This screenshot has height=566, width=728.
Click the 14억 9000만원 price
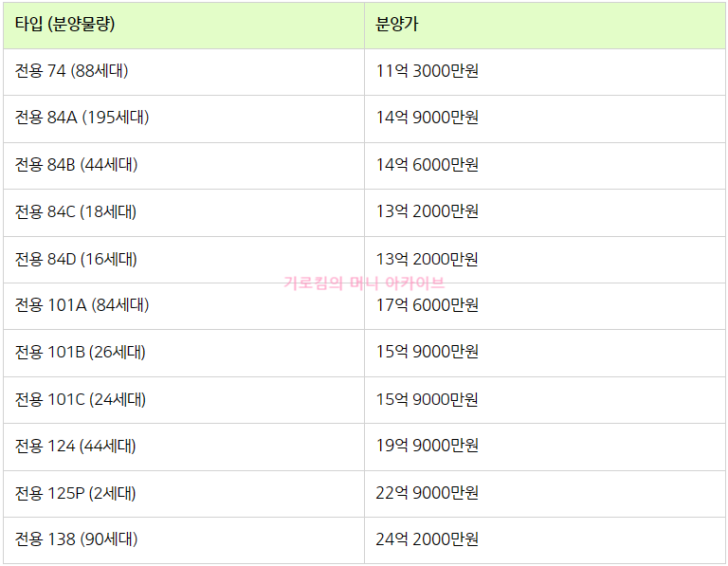point(428,117)
